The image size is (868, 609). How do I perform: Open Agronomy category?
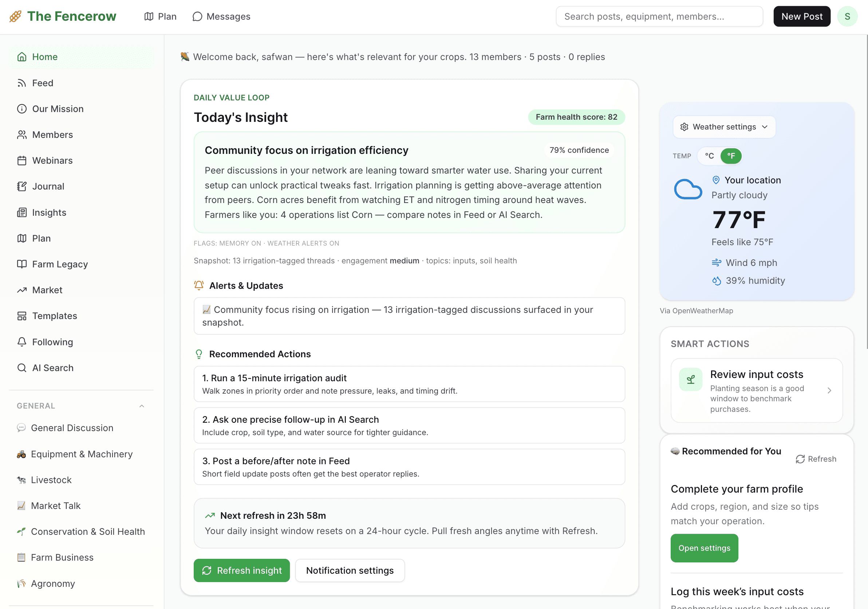pos(81,584)
